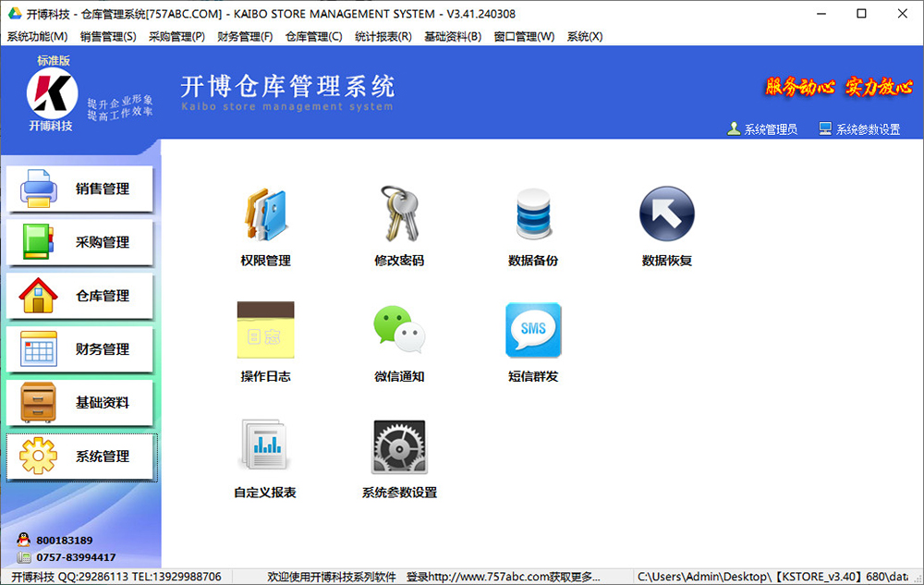
Task: Click 系统管理员 text in header
Action: (x=771, y=129)
